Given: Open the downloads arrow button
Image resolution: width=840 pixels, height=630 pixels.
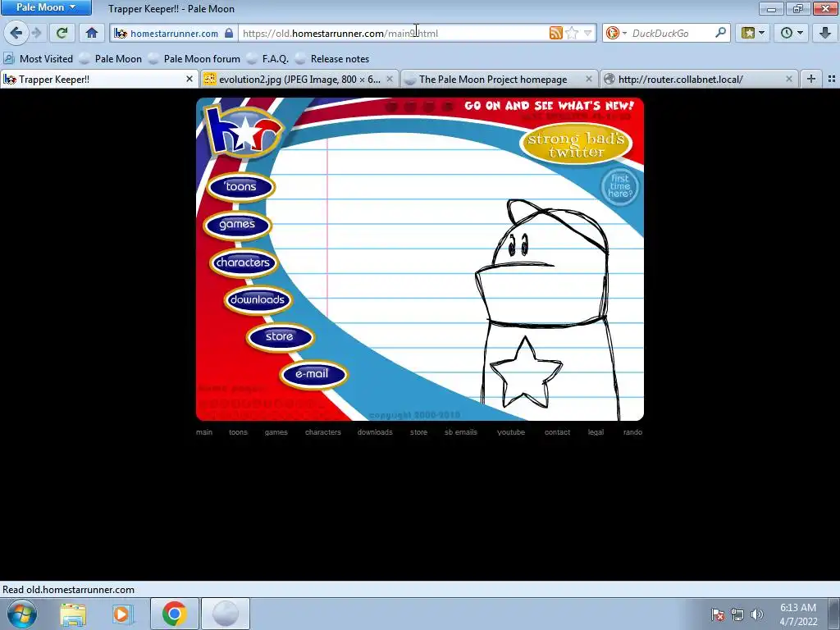Looking at the screenshot, I should 824,33.
